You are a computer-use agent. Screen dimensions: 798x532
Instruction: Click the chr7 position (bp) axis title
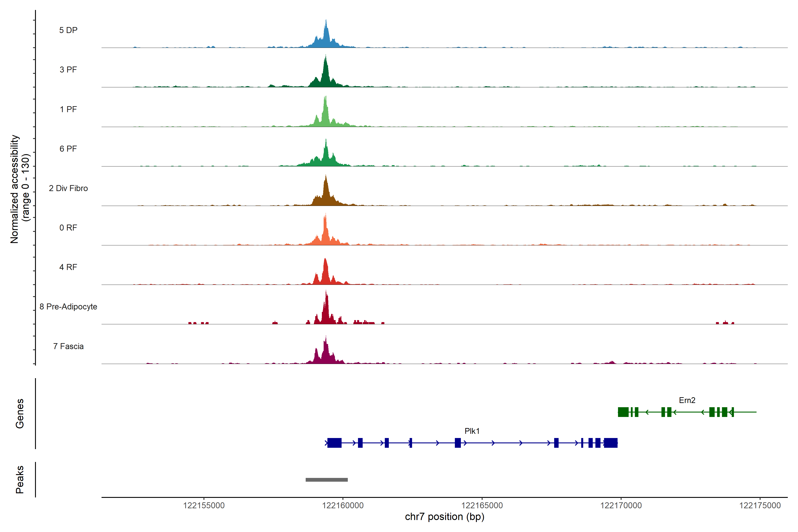coord(444,517)
